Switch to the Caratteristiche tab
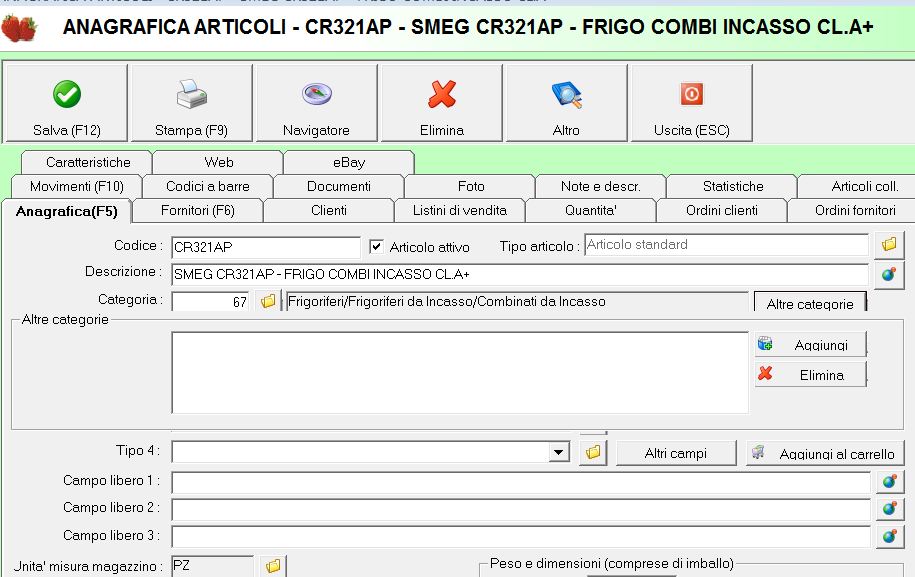 (x=88, y=162)
